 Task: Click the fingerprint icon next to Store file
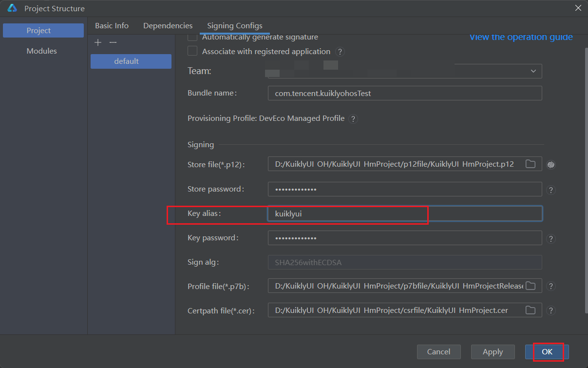pos(551,165)
